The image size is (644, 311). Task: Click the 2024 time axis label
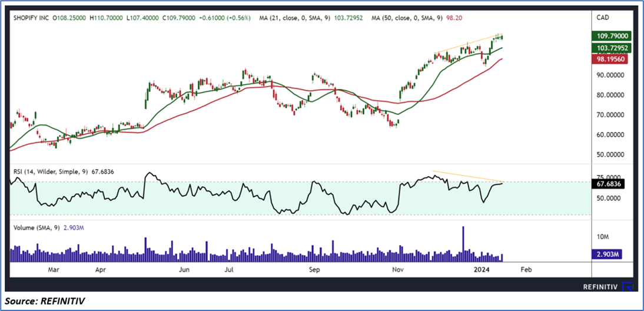tap(480, 270)
